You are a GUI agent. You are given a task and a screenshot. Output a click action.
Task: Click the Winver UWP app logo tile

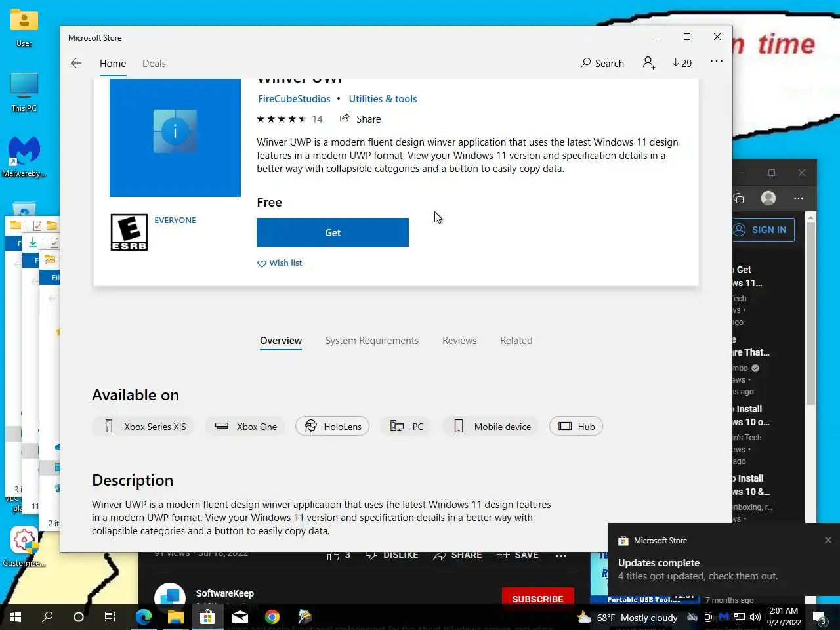tap(175, 137)
